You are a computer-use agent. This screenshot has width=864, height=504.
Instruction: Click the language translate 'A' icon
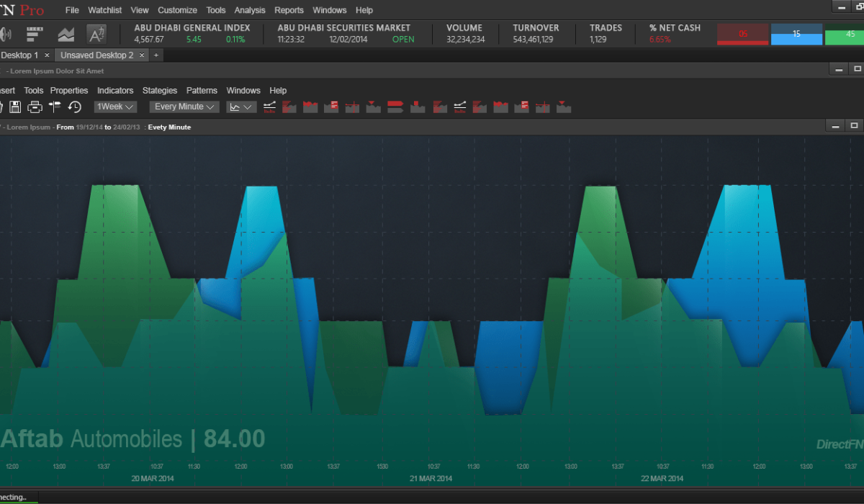[96, 34]
